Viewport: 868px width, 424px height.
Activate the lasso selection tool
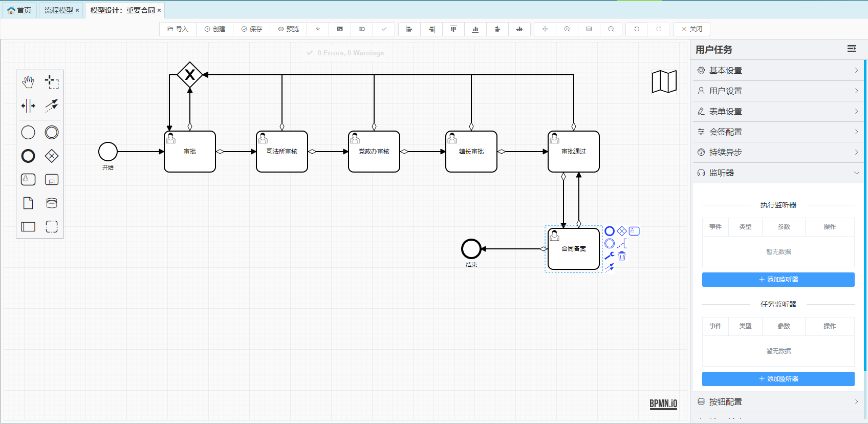52,82
